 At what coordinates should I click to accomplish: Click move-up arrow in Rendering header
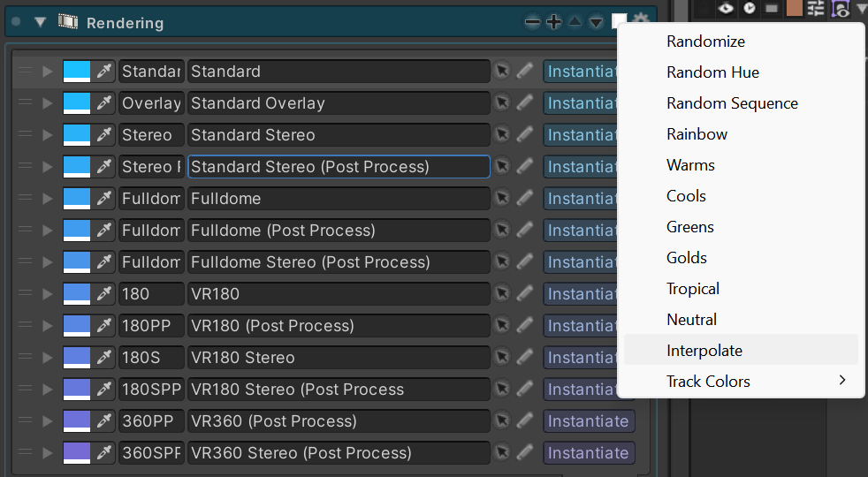(575, 22)
